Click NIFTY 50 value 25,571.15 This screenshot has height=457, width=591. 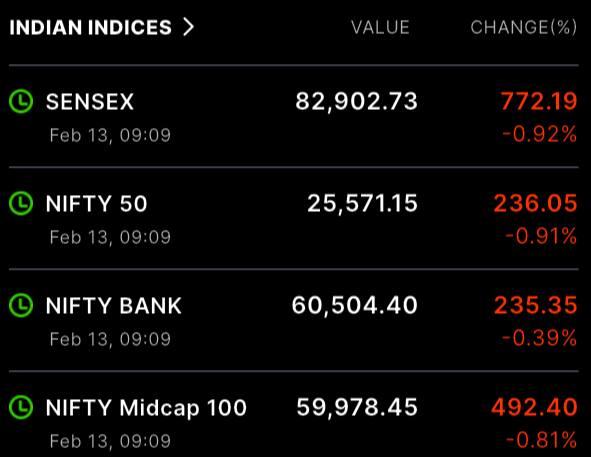363,204
